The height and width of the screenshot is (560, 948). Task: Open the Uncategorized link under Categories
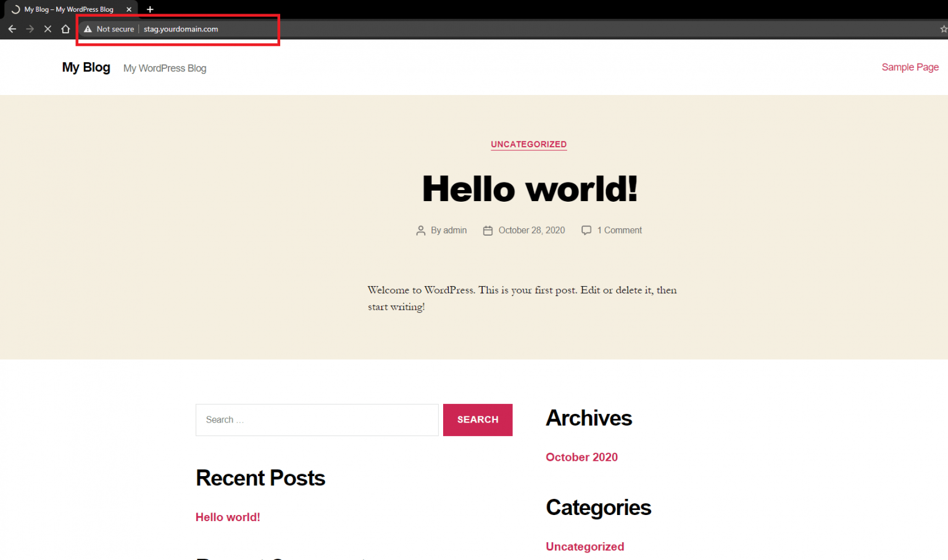click(x=584, y=546)
